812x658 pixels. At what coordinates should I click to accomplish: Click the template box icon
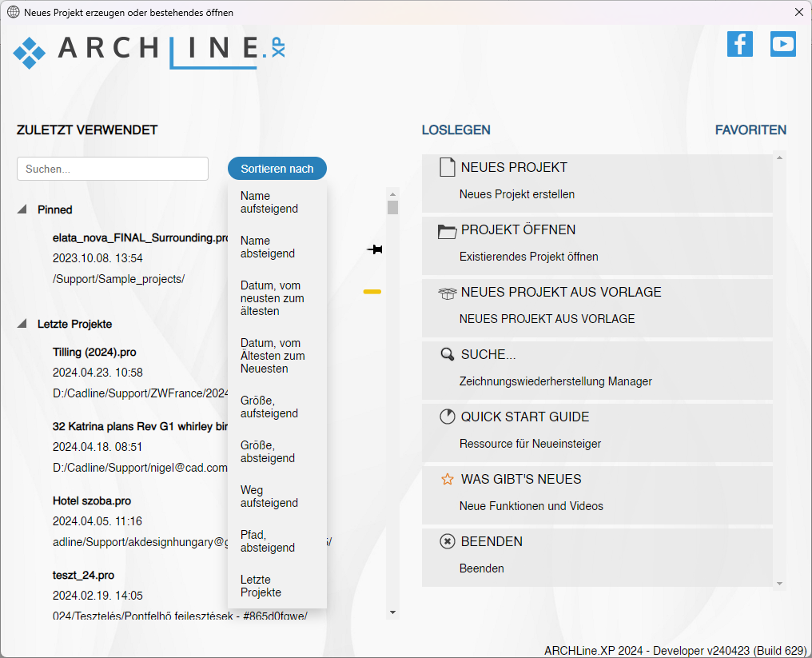[447, 293]
